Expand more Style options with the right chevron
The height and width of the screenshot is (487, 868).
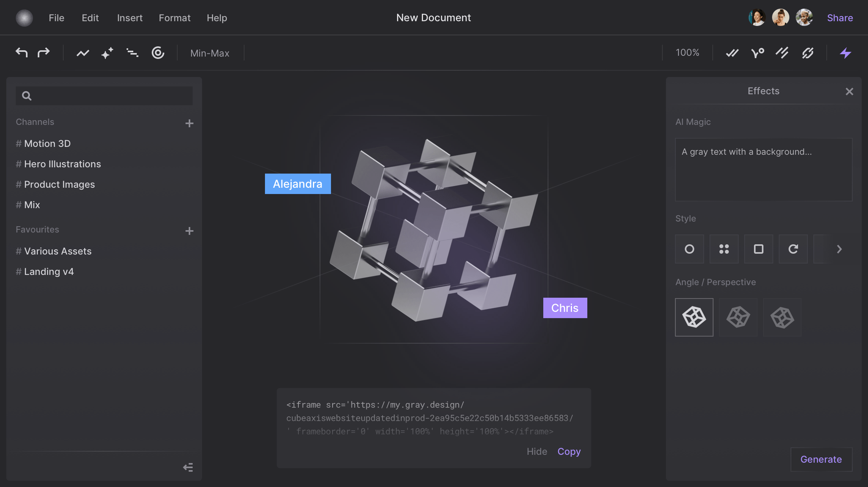tap(840, 249)
